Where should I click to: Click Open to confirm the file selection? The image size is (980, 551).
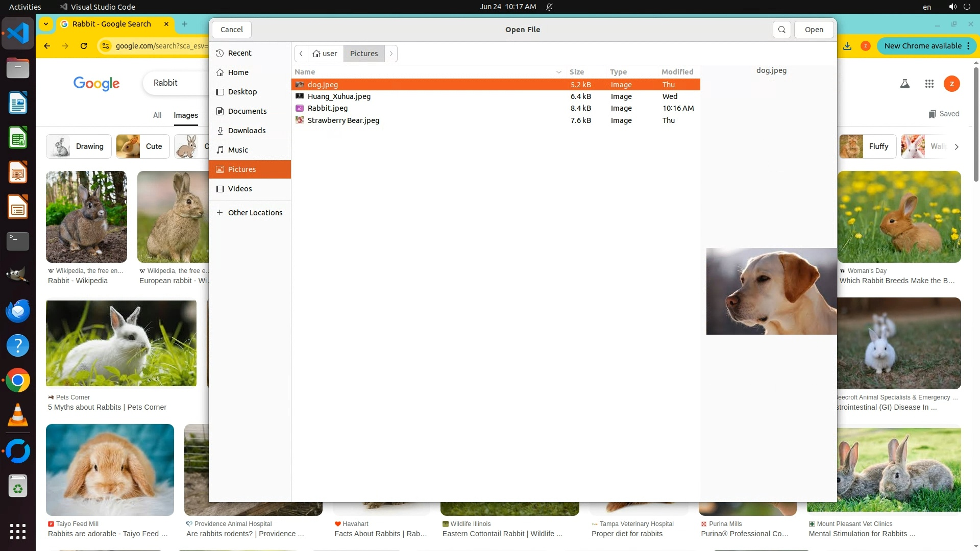(x=814, y=30)
